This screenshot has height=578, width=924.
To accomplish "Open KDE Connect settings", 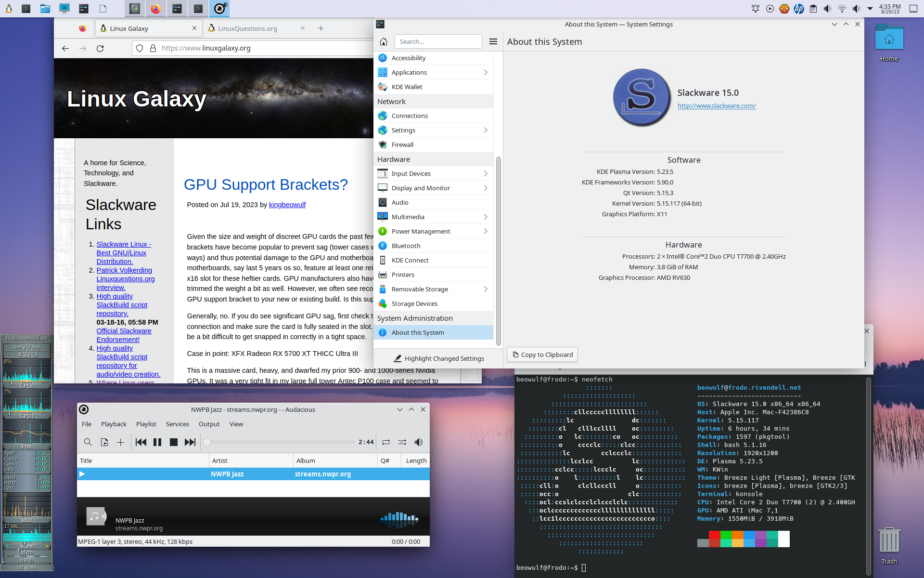I will pyautogui.click(x=411, y=260).
